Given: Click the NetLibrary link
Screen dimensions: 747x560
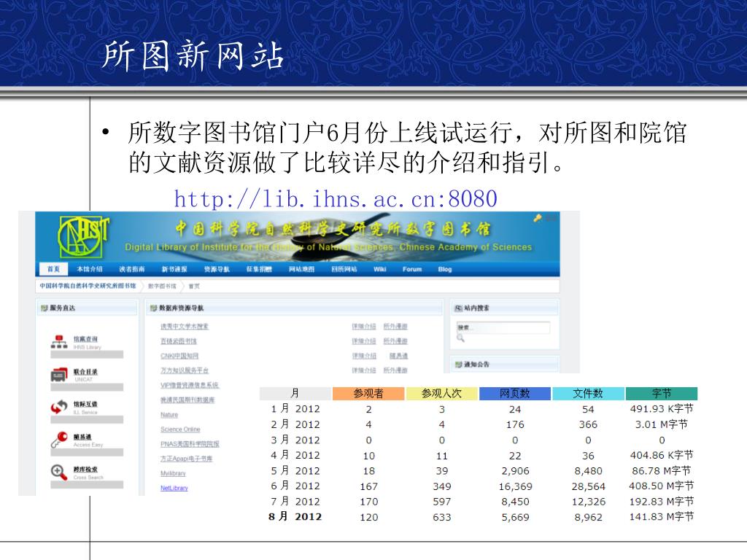Looking at the screenshot, I should pos(174,488).
